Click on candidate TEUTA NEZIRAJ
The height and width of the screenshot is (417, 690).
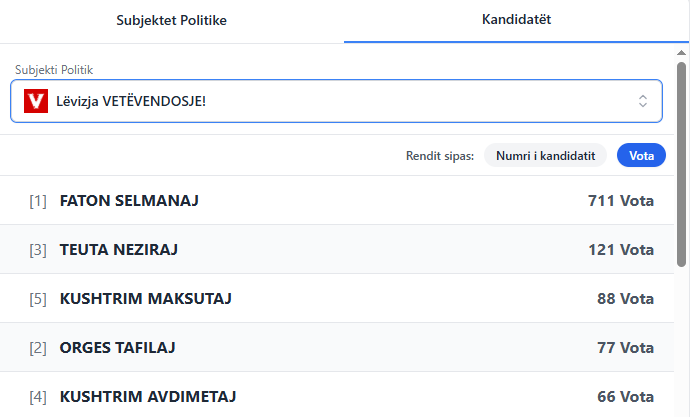tap(119, 250)
